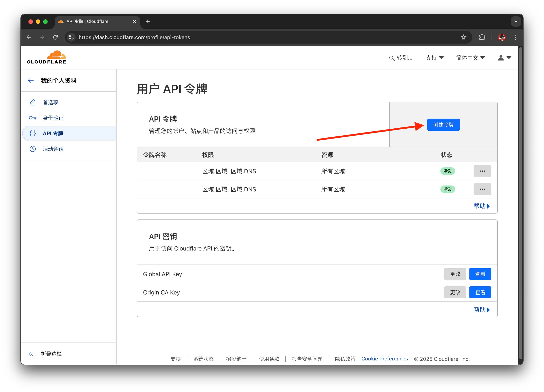The width and height of the screenshot is (544, 392).
Task: Click the 创建令牌 button
Action: click(x=443, y=125)
